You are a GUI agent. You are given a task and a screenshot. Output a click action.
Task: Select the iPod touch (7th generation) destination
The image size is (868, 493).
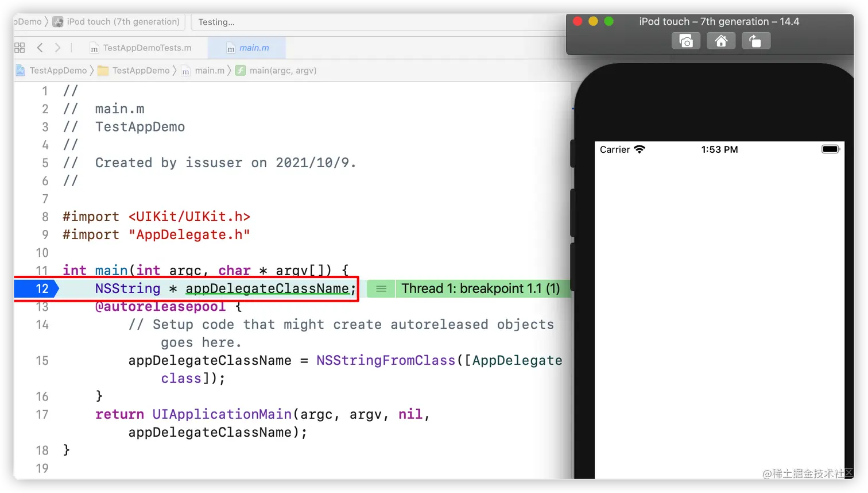pyautogui.click(x=117, y=22)
